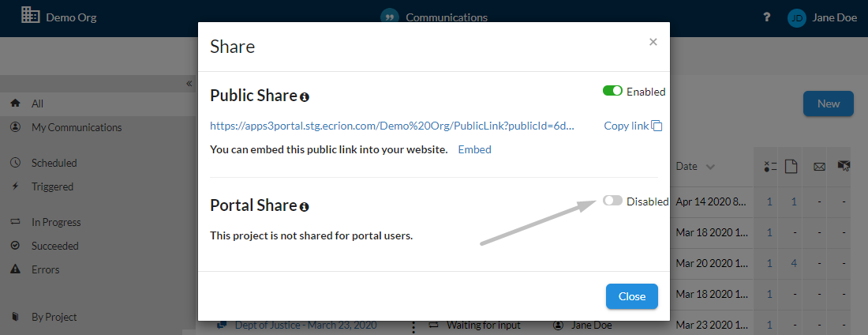This screenshot has height=335, width=868.
Task: Click the Demo Org organization name
Action: click(71, 17)
